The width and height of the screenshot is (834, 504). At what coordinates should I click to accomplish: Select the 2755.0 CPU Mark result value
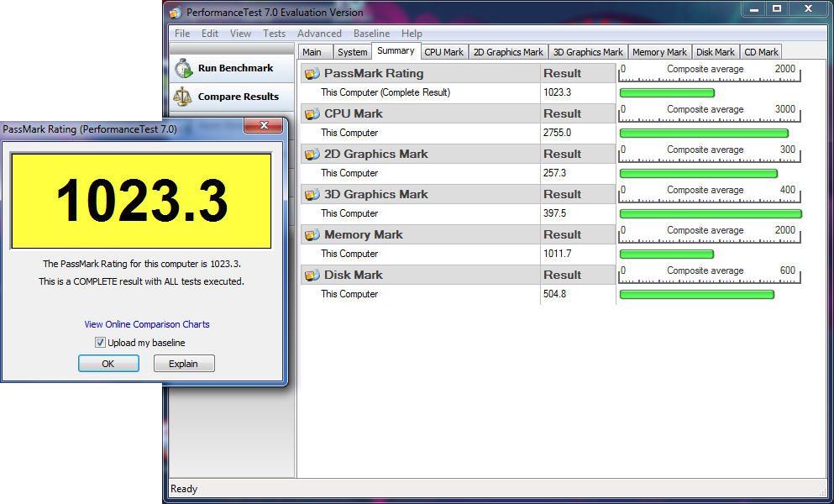(557, 133)
